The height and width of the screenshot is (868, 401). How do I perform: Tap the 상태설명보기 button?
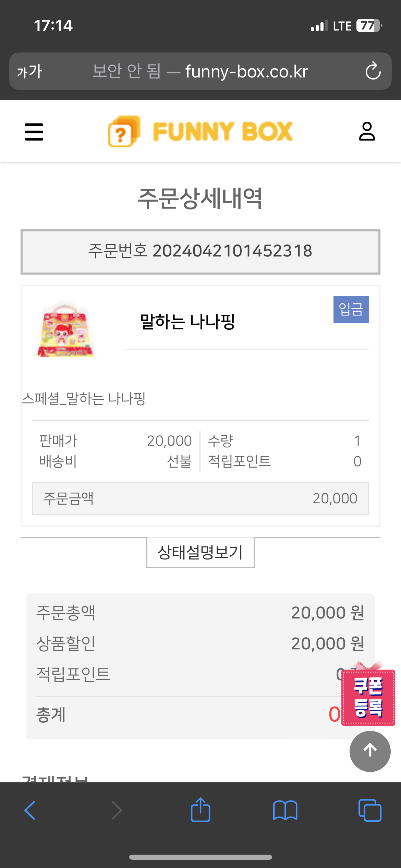(200, 552)
